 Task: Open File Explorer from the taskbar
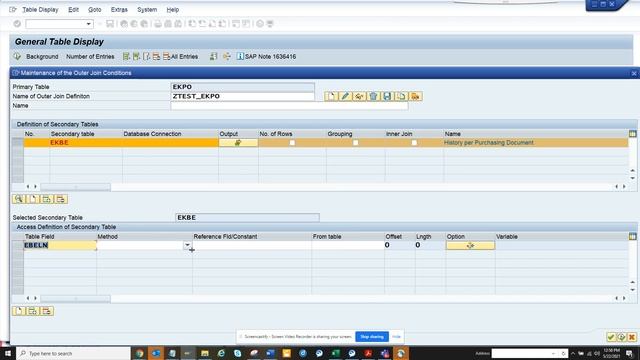(x=204, y=353)
